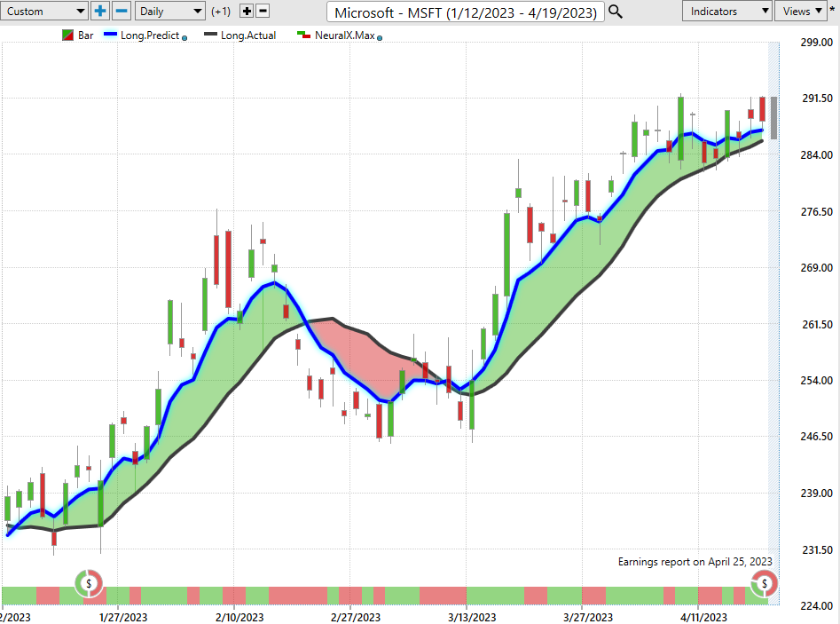Click the dollar earnings icon below the earnings note
The image size is (840, 624).
(765, 584)
